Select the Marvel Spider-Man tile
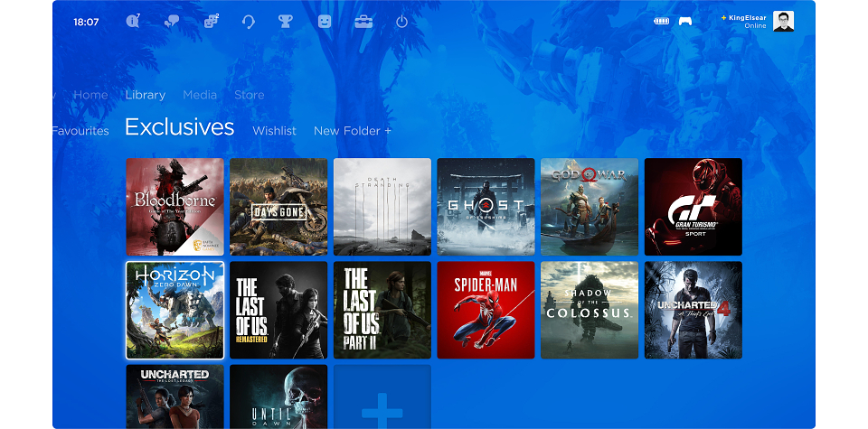 click(486, 310)
